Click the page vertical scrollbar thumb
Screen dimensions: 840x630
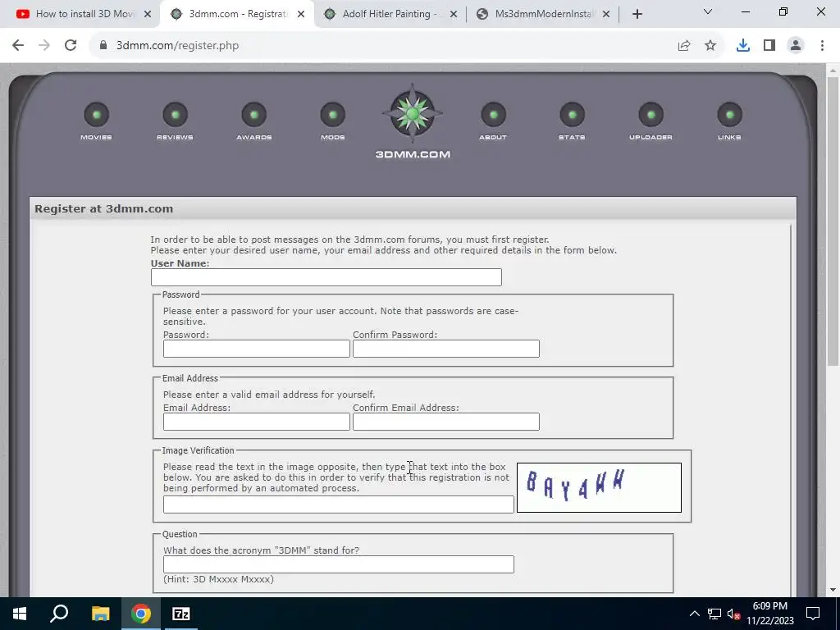point(833,221)
